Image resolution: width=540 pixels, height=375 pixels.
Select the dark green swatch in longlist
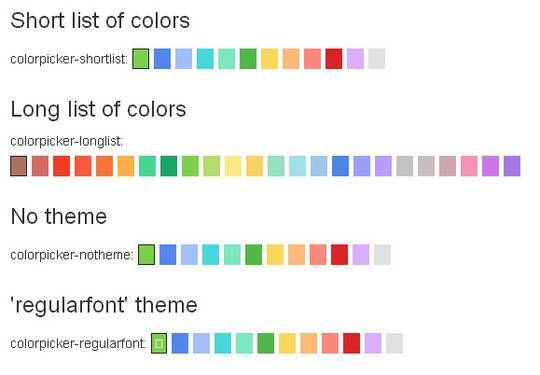(x=169, y=166)
